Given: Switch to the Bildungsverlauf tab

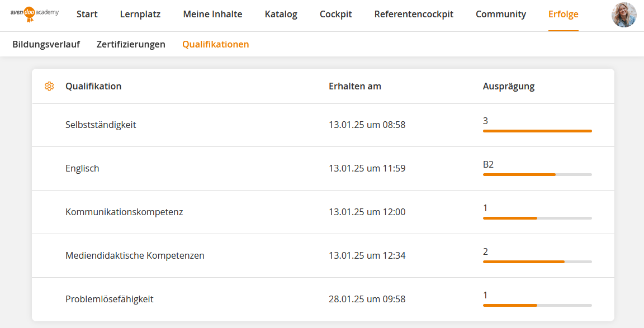Looking at the screenshot, I should click(x=46, y=44).
